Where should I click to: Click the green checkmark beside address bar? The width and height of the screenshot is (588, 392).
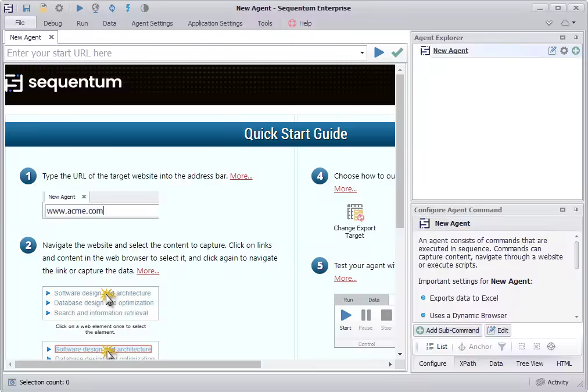397,52
